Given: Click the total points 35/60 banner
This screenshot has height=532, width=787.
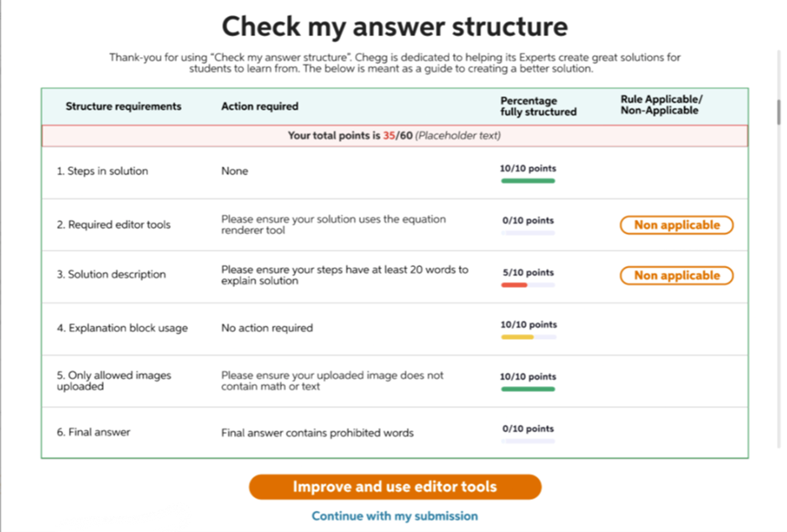Looking at the screenshot, I should [392, 135].
